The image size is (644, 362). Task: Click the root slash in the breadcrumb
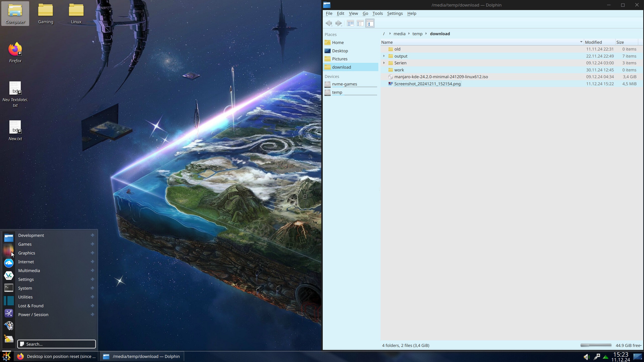[x=384, y=34]
